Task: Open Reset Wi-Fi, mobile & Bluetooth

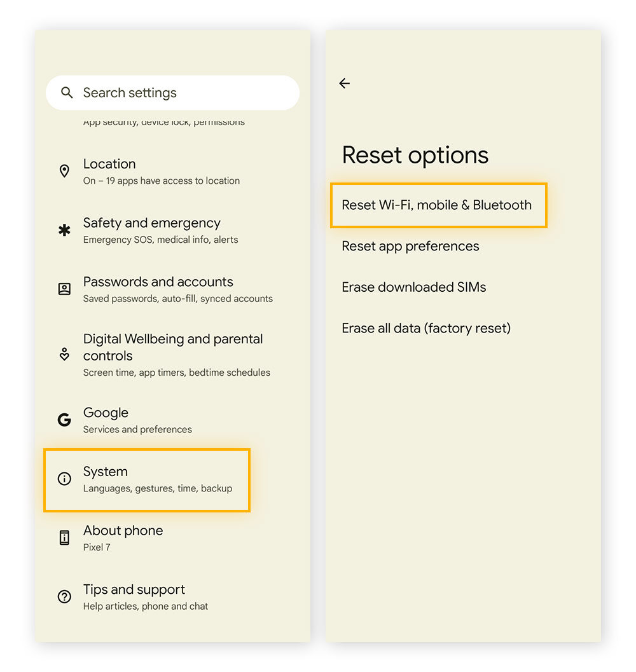Action: tap(437, 205)
